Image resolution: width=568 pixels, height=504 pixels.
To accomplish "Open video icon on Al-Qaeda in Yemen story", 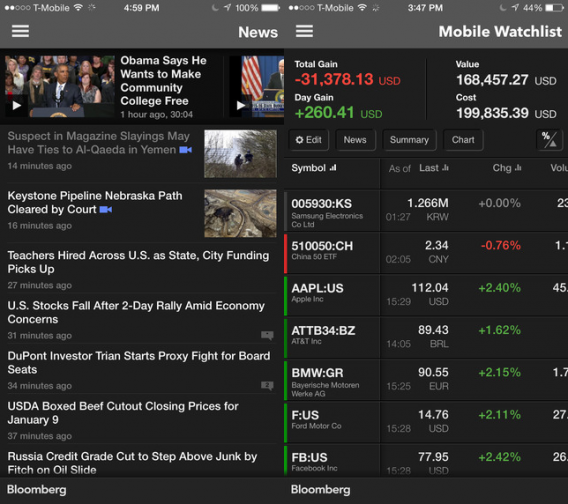I will coord(186,150).
